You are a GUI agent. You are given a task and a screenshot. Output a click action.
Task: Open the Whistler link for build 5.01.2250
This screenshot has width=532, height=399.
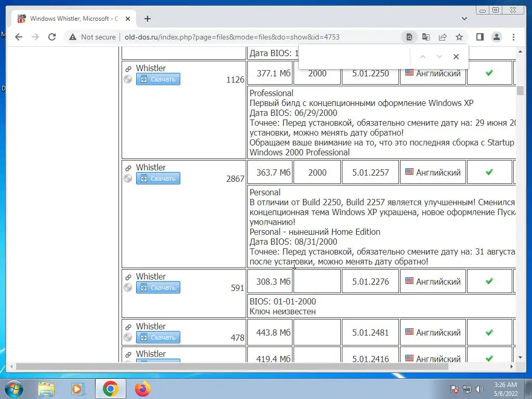tap(151, 68)
